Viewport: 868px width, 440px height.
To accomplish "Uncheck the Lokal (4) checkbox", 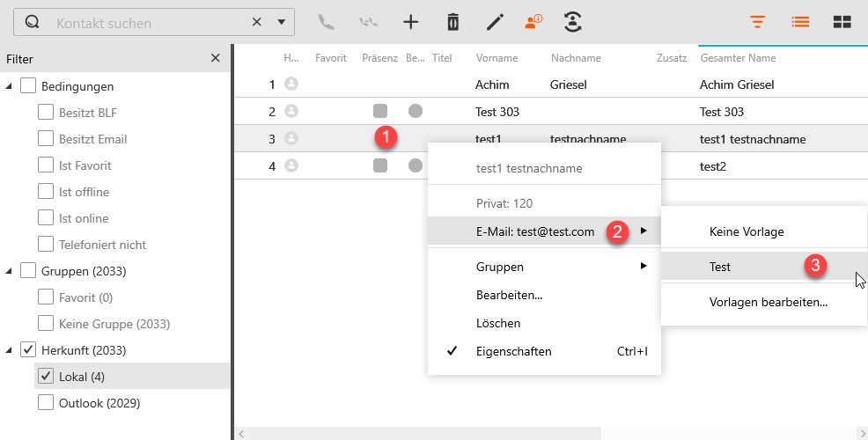I will (46, 377).
